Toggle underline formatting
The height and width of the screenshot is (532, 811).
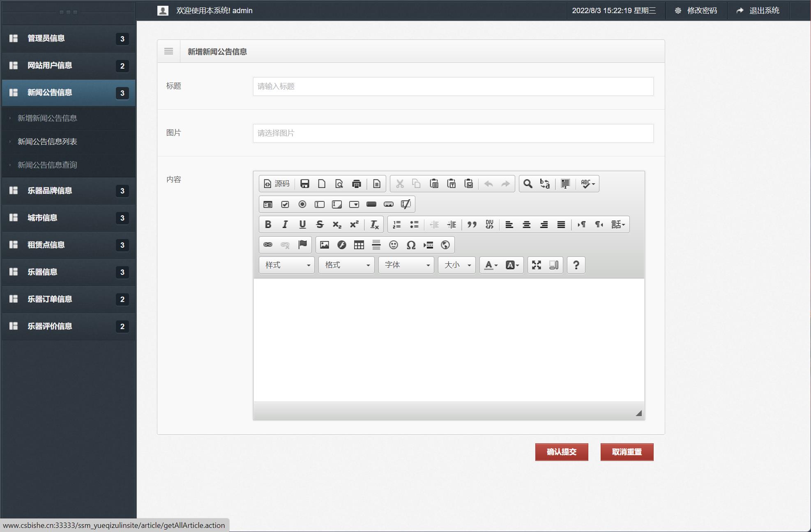click(x=302, y=224)
